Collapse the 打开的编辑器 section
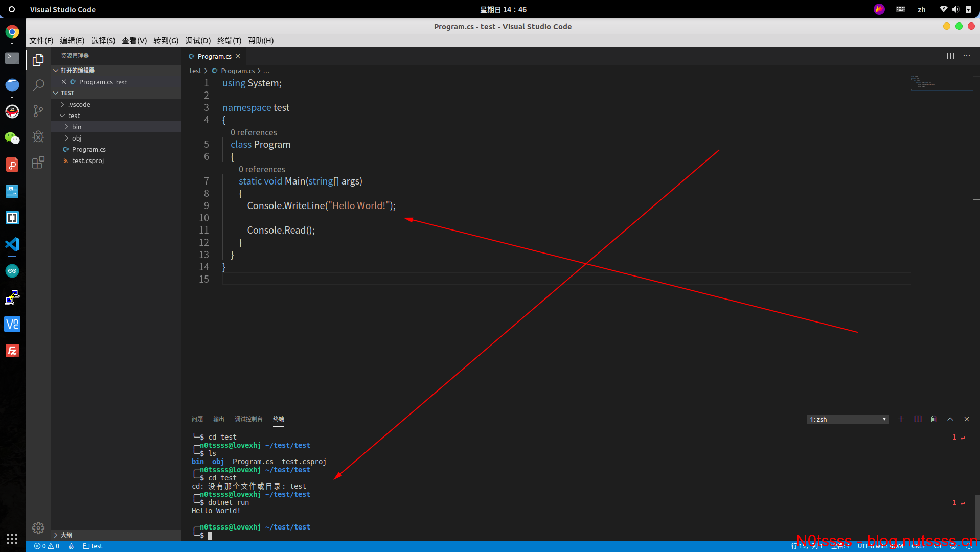The image size is (980, 552). (117, 70)
